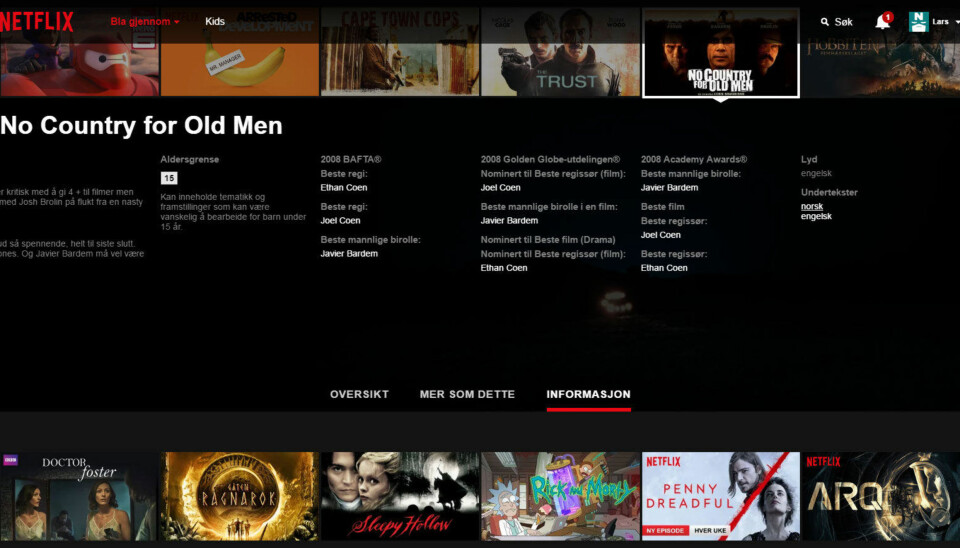The width and height of the screenshot is (960, 548).
Task: Click the 2008 Golden Globe-utdelingen heading
Action: pyautogui.click(x=550, y=159)
